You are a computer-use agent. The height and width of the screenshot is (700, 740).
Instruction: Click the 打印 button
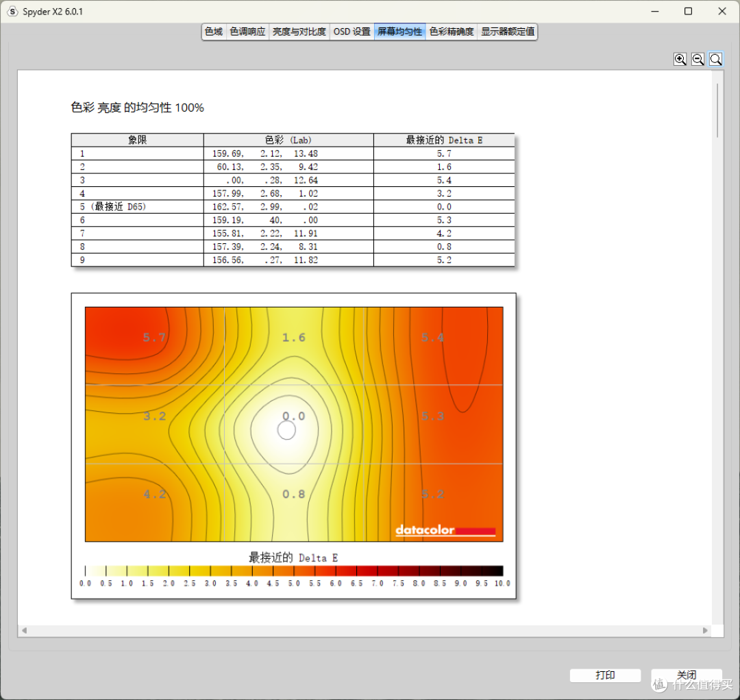605,675
